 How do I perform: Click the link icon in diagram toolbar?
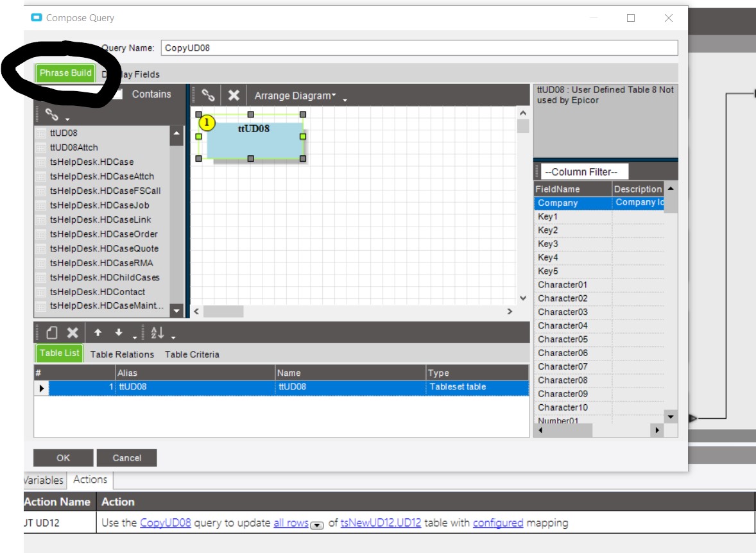click(208, 95)
